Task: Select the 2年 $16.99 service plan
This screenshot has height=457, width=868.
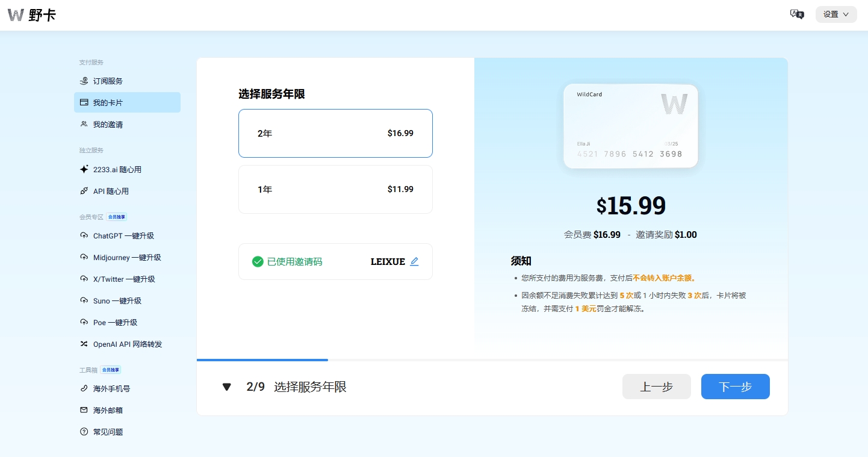Action: [335, 133]
